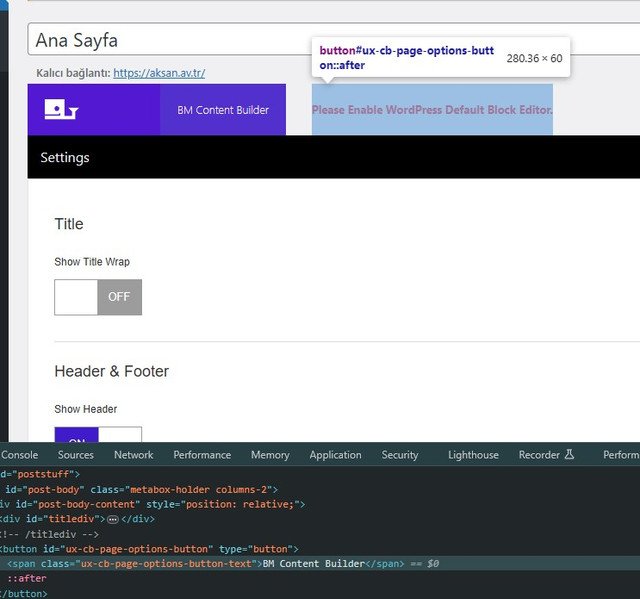Click the Header & Footer heading
Image resolution: width=640 pixels, height=599 pixels.
coord(111,371)
